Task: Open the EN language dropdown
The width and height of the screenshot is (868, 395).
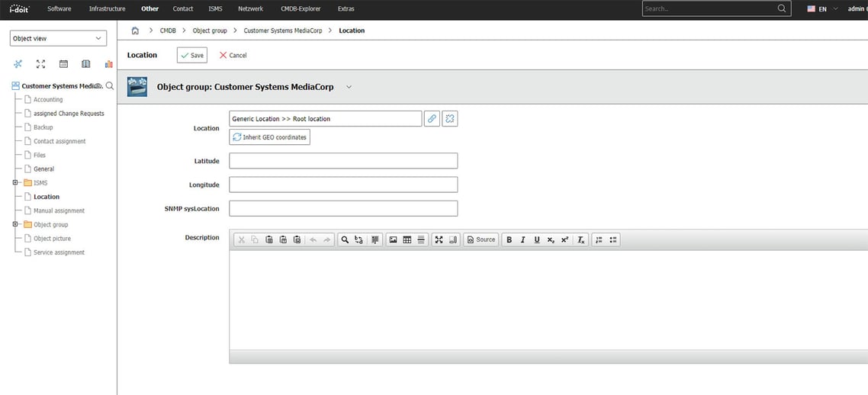Action: coord(822,9)
